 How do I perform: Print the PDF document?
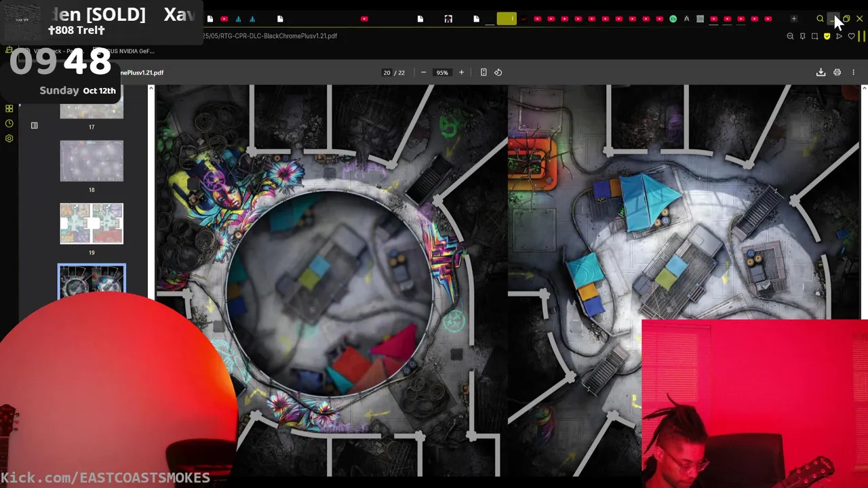[837, 73]
